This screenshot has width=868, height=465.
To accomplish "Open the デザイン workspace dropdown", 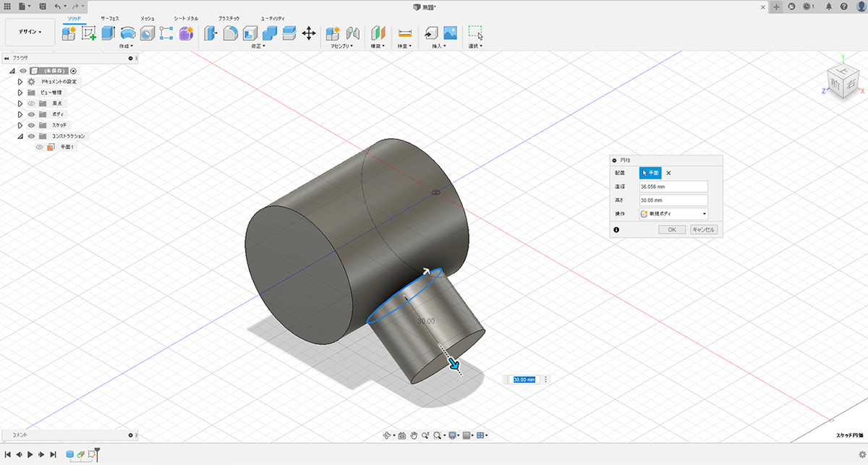I will coord(30,32).
